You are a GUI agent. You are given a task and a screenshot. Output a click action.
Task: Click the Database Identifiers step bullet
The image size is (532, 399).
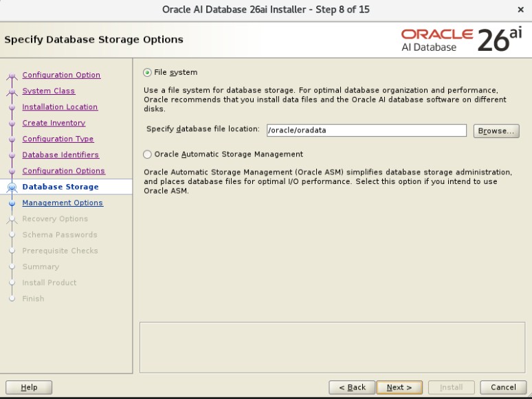point(12,155)
